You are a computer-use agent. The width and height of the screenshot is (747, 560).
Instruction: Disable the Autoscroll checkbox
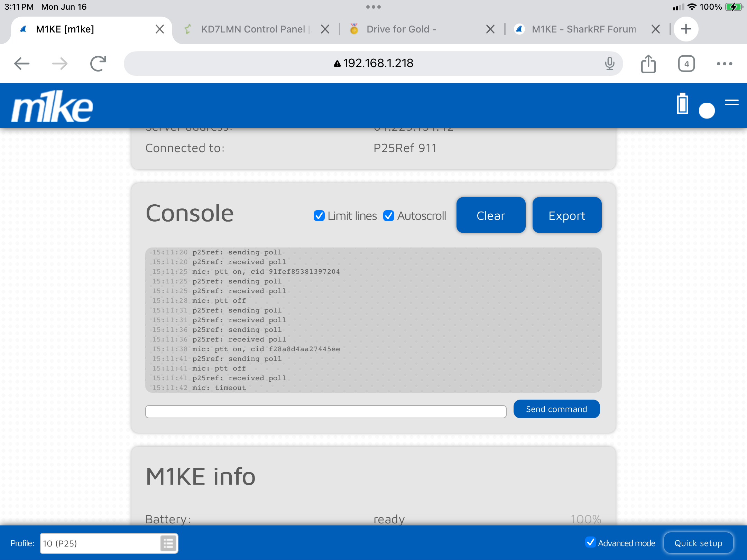pos(389,216)
